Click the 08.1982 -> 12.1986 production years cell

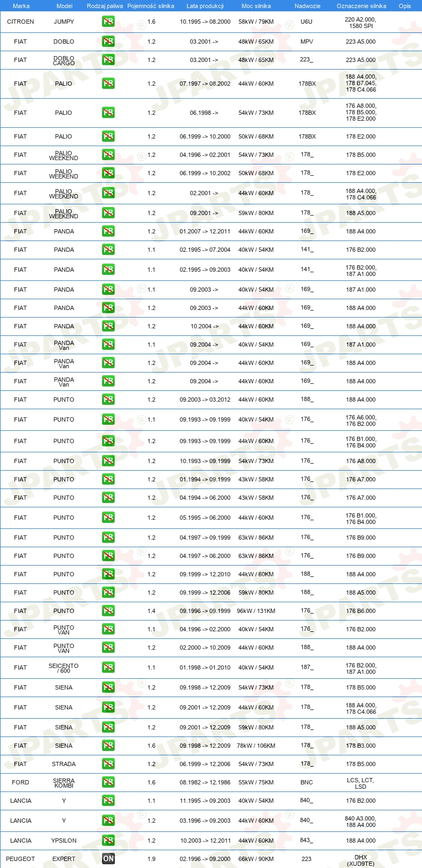[205, 782]
